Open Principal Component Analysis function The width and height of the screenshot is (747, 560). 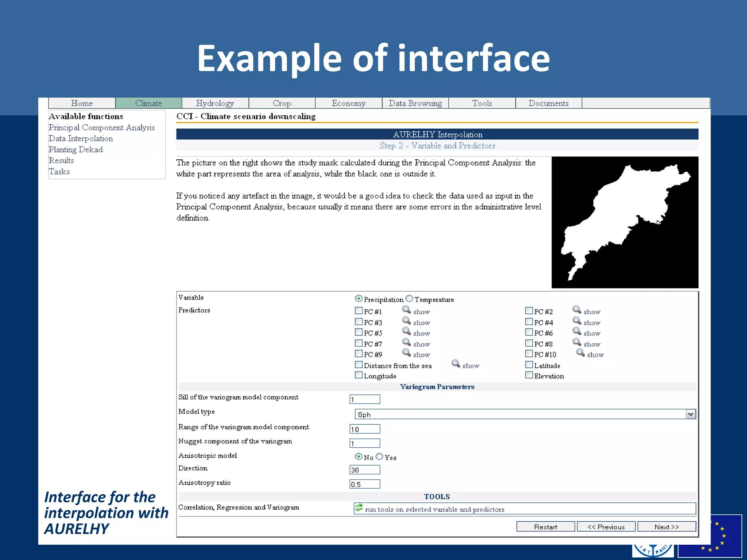tap(102, 128)
